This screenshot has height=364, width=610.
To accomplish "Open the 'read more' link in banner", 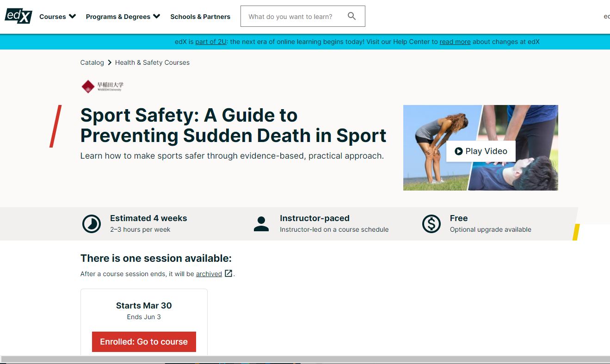I will pyautogui.click(x=455, y=42).
